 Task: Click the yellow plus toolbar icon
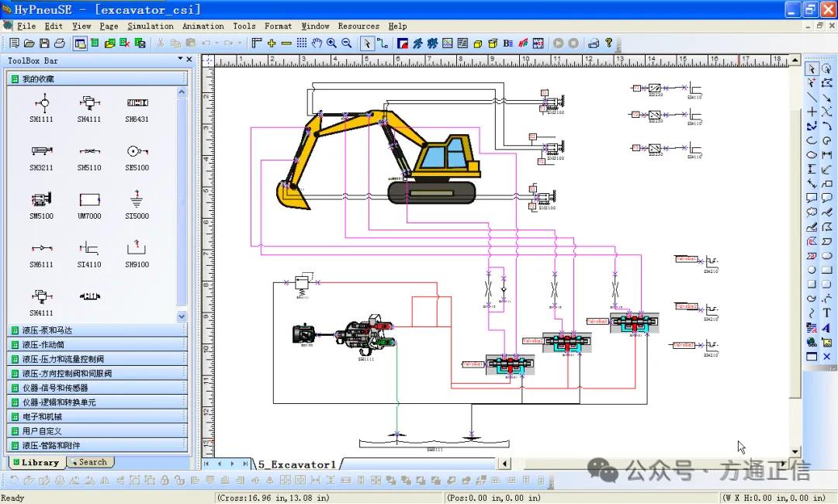272,43
